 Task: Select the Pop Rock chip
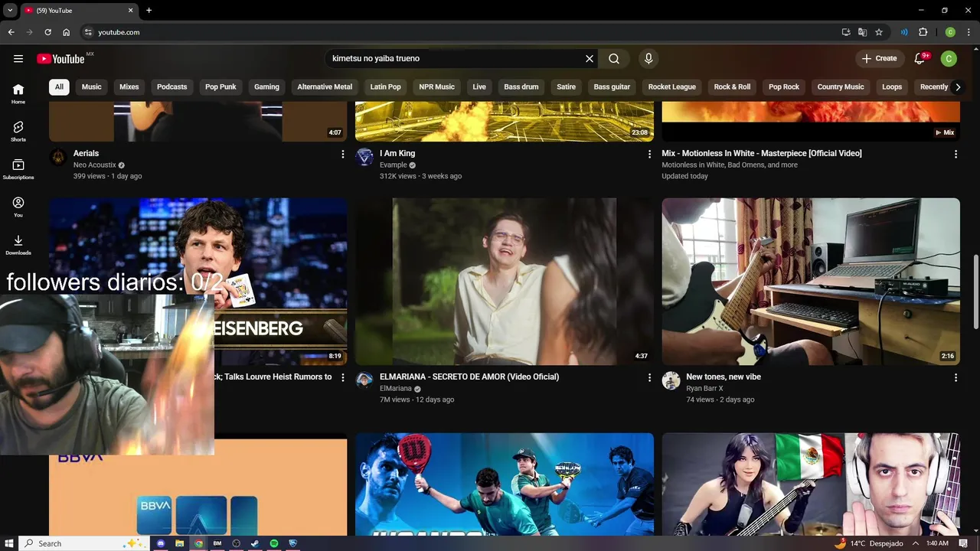pos(784,86)
